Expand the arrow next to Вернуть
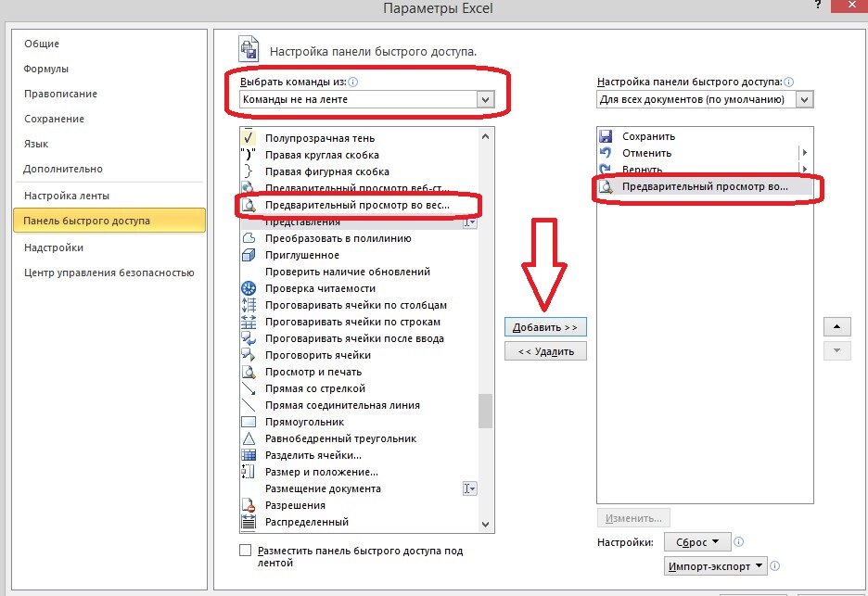868x596 pixels. pyautogui.click(x=804, y=169)
